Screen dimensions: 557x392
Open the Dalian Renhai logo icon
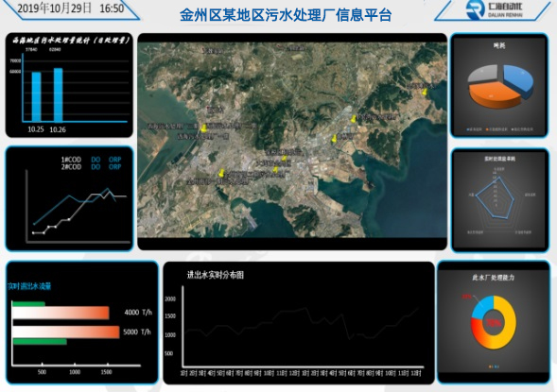point(476,9)
